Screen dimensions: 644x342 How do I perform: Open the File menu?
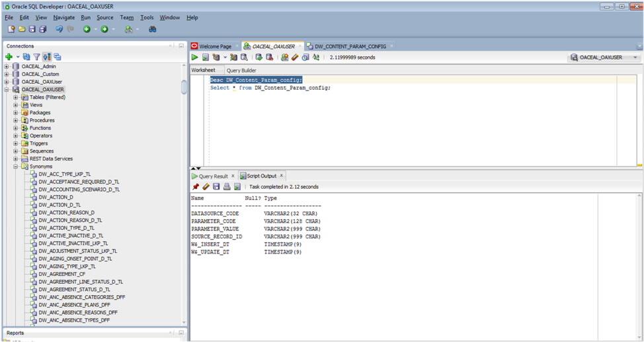point(9,18)
